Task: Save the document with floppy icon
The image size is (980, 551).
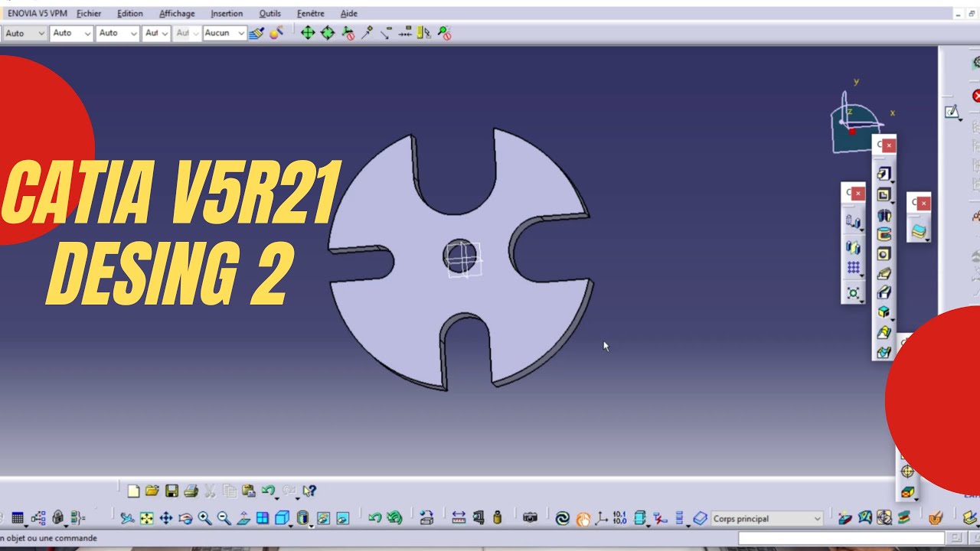Action: (x=171, y=491)
